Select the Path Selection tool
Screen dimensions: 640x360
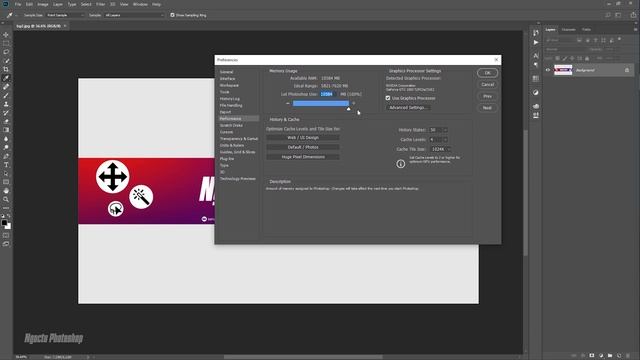(6, 173)
